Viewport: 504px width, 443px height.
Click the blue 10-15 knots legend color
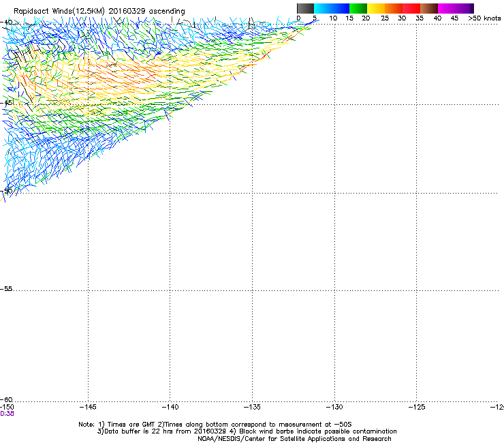341,8
